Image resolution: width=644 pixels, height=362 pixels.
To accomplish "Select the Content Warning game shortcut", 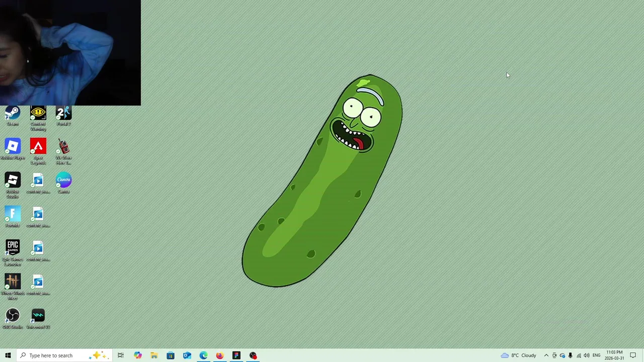I will click(38, 119).
